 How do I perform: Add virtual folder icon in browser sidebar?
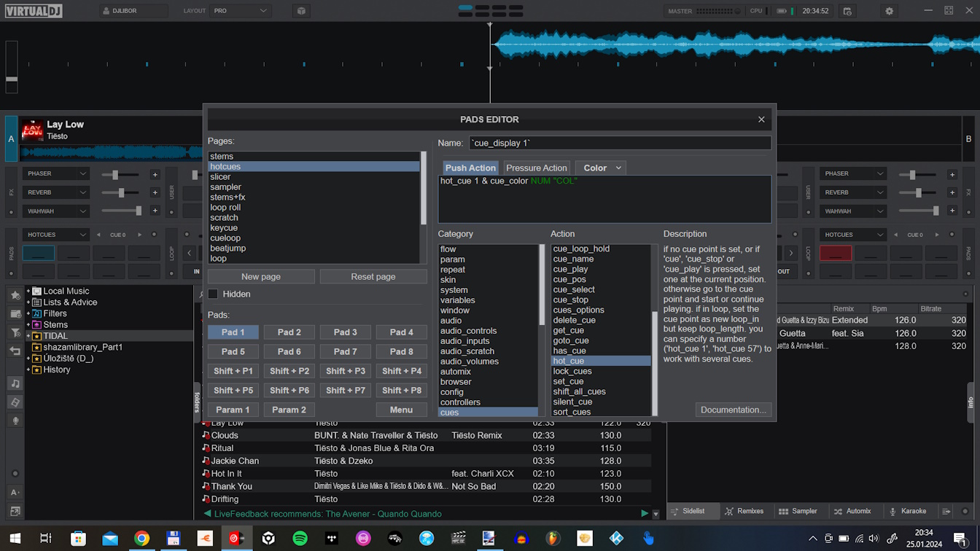[15, 314]
